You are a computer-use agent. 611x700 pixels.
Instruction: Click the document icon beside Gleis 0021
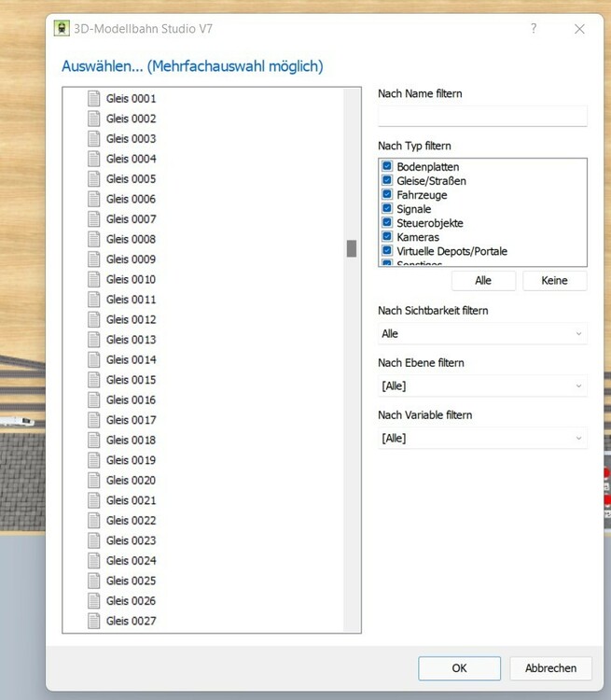(93, 500)
